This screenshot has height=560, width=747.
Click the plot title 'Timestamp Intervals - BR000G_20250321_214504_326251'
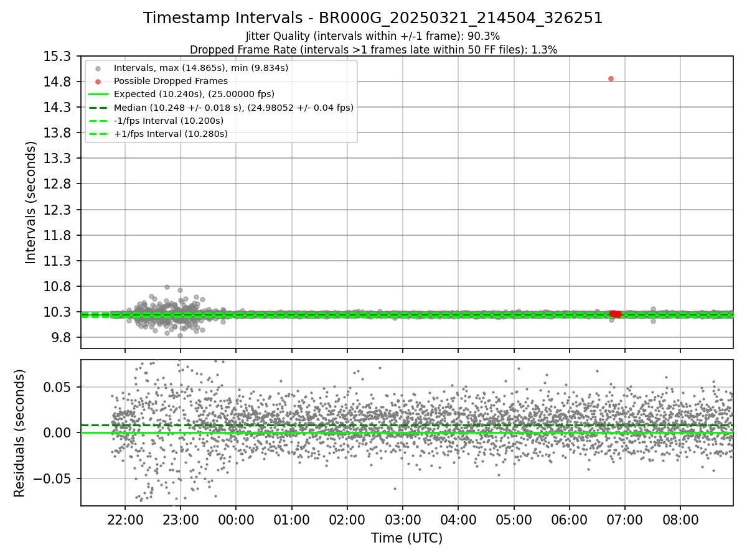coord(373,18)
